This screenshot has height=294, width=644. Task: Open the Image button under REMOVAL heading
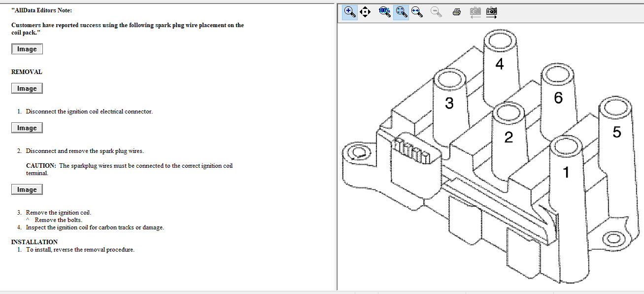click(x=27, y=88)
